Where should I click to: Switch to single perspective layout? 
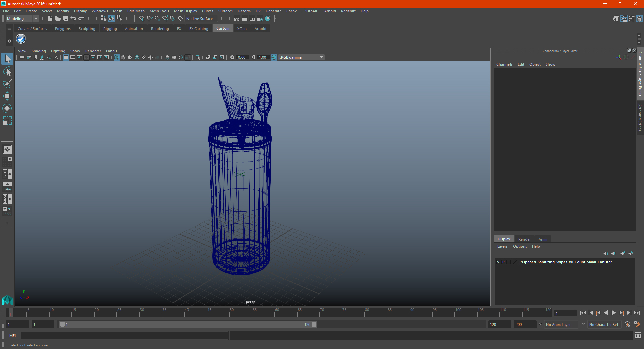[7, 149]
